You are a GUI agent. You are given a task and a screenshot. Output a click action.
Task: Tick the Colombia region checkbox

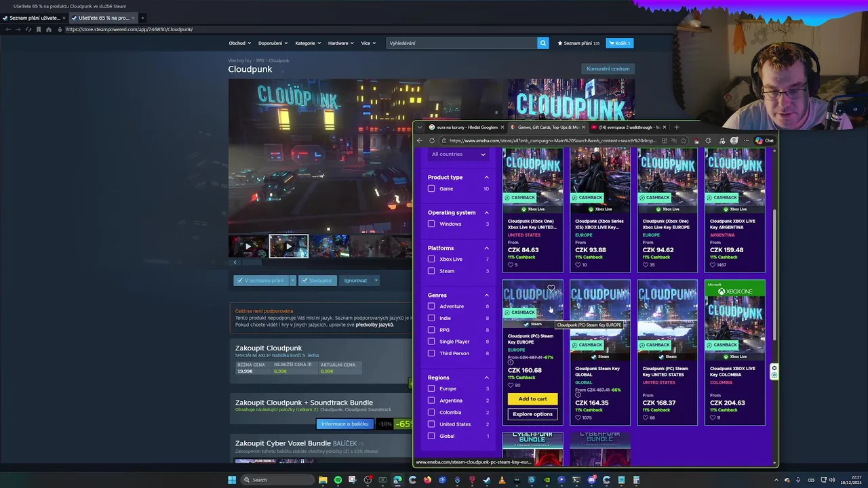431,412
